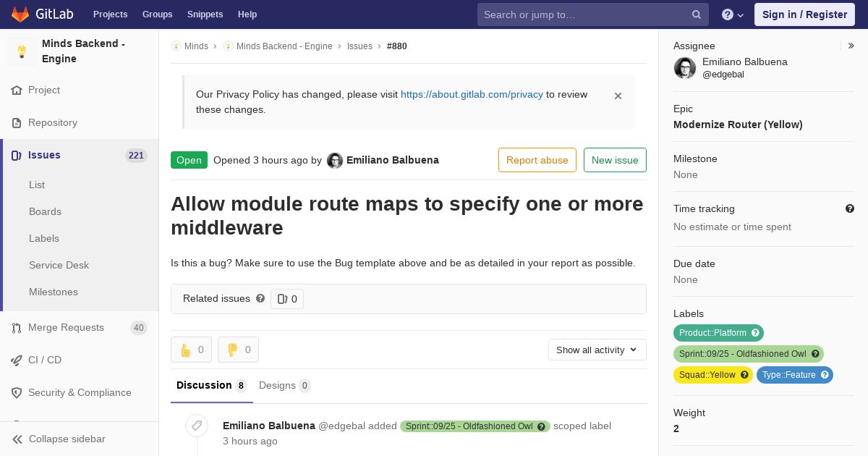This screenshot has width=868, height=456.
Task: Click the Merge Requests icon in sidebar
Action: (x=17, y=328)
